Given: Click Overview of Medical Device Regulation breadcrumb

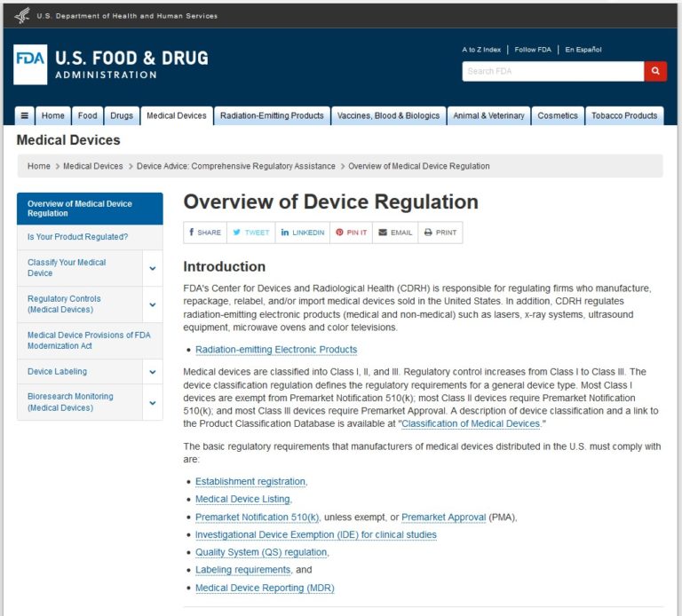Looking at the screenshot, I should click(419, 166).
